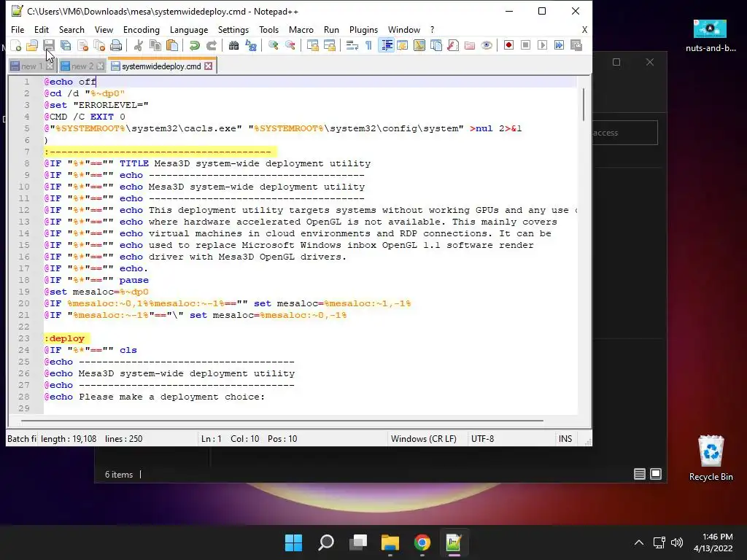Switch background Explorer window to details view
Image resolution: width=747 pixels, height=560 pixels.
click(639, 474)
